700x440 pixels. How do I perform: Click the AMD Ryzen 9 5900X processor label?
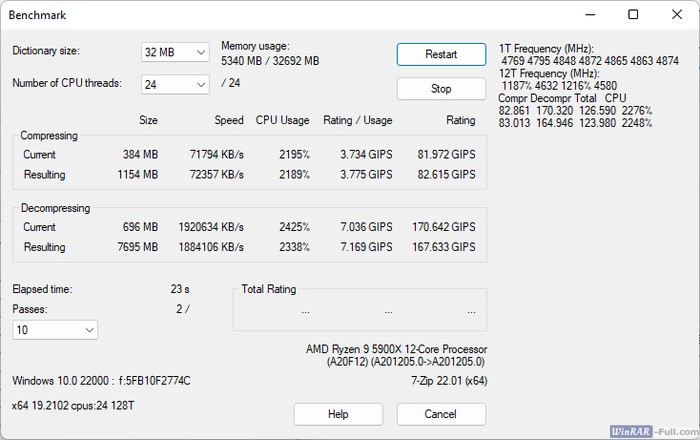[396, 349]
